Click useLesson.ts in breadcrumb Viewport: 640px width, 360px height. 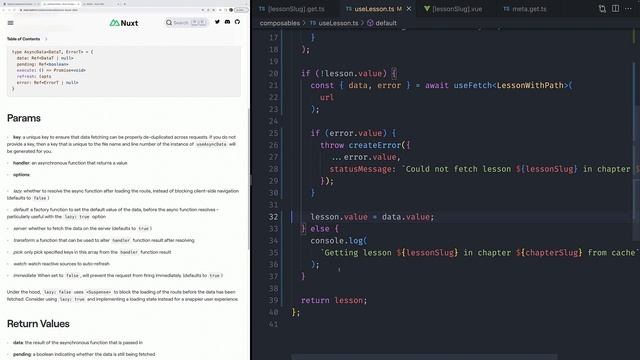pos(338,23)
